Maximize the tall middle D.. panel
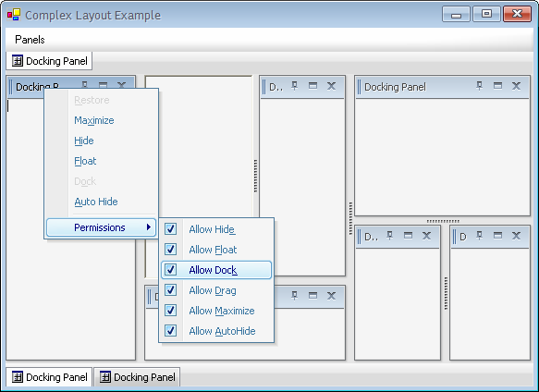539x392 pixels. [x=312, y=86]
